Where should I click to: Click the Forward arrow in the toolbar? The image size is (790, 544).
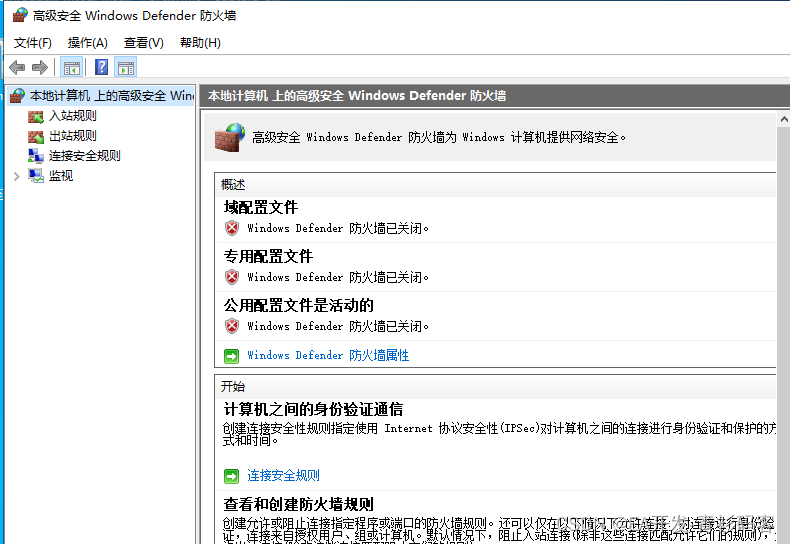[39, 67]
